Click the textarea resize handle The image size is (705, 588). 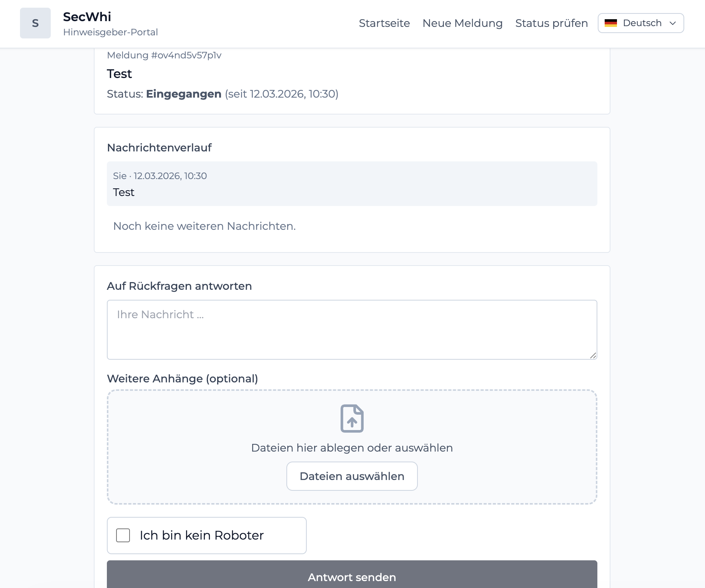(593, 355)
